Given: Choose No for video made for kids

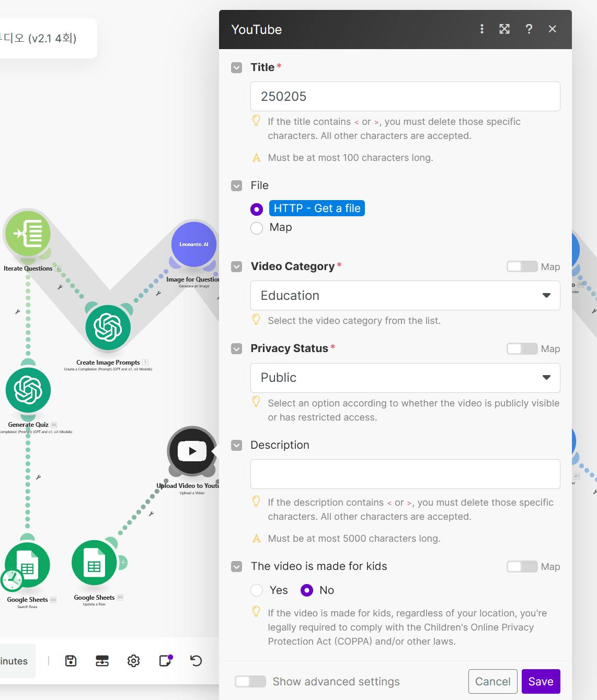Looking at the screenshot, I should point(307,590).
